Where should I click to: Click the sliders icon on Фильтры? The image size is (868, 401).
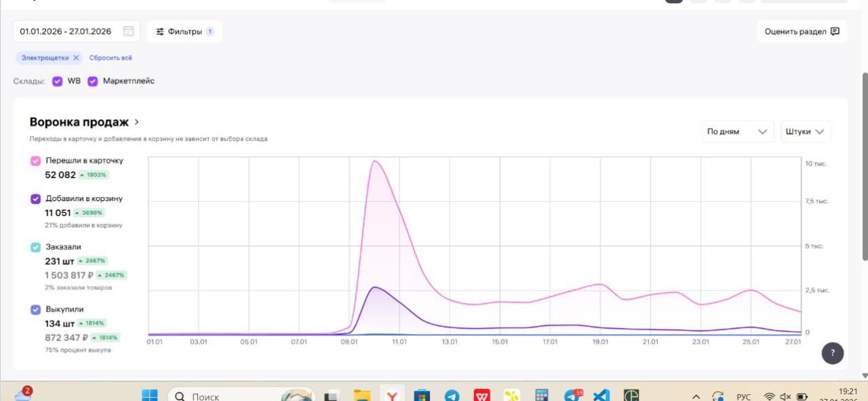point(161,31)
